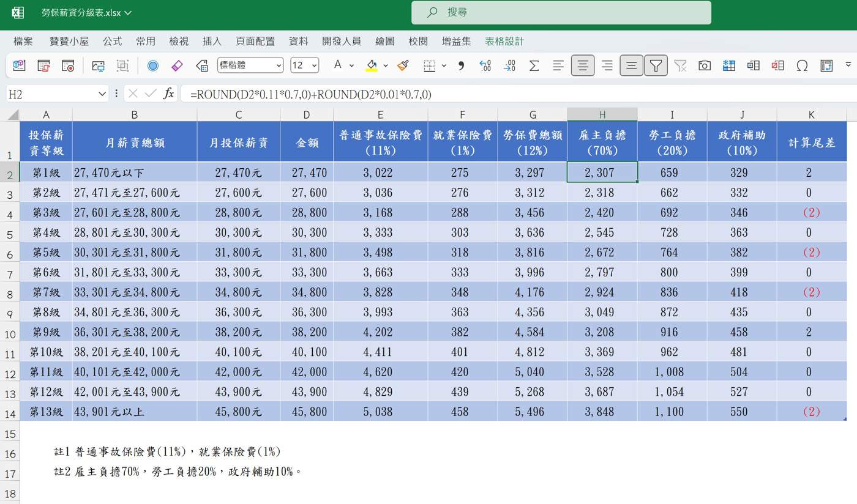Click the Insert Function fx icon
The image size is (857, 504).
(168, 94)
